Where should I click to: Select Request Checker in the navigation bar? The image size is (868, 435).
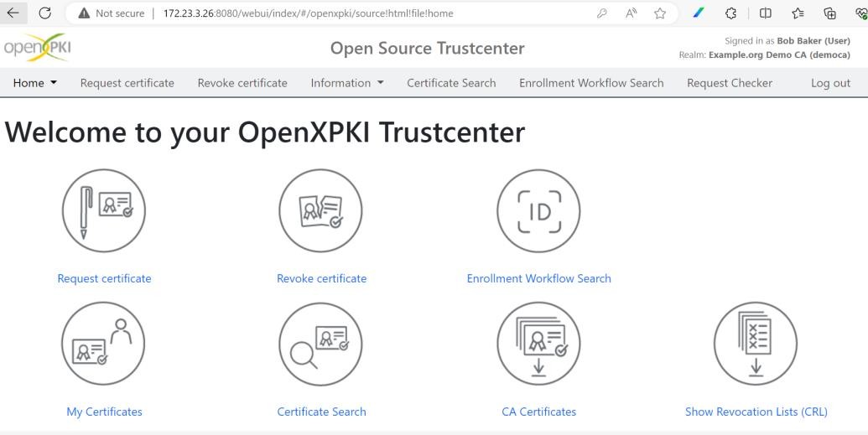[x=730, y=83]
